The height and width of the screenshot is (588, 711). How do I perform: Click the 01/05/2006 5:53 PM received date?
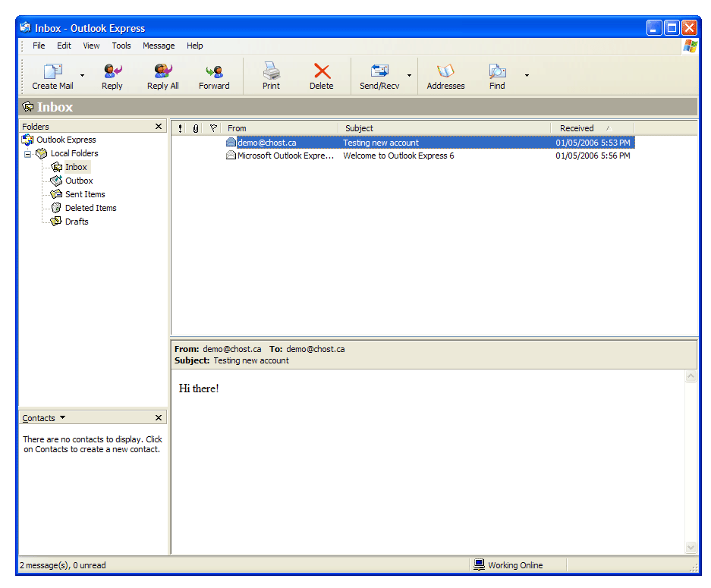[x=593, y=143]
